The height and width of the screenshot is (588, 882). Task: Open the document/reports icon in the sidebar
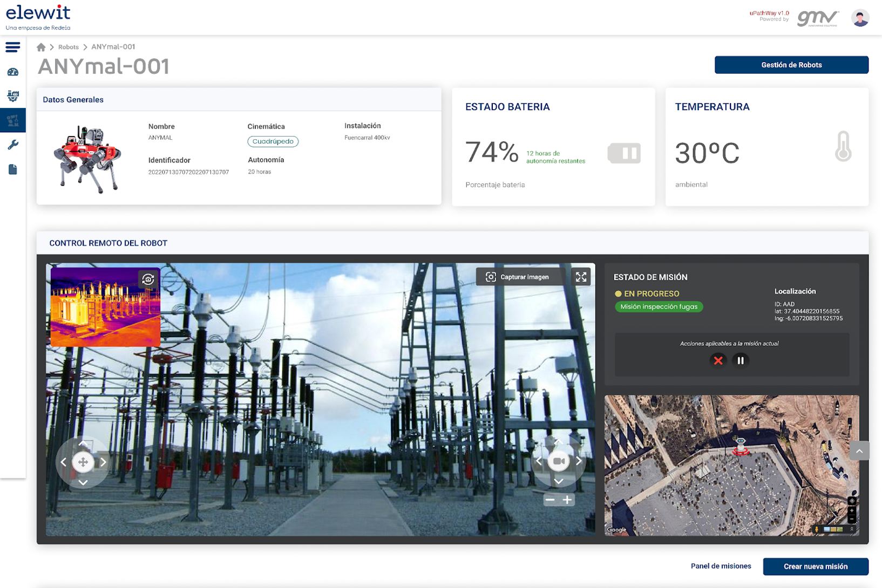click(12, 169)
